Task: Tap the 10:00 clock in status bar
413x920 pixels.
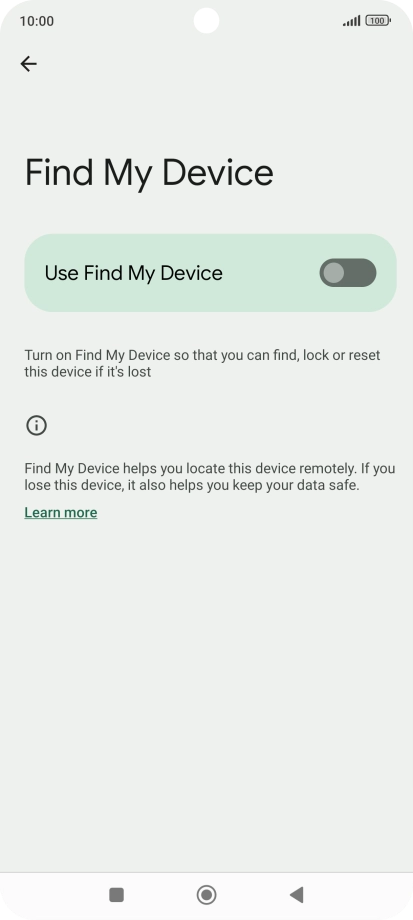Action: click(36, 21)
